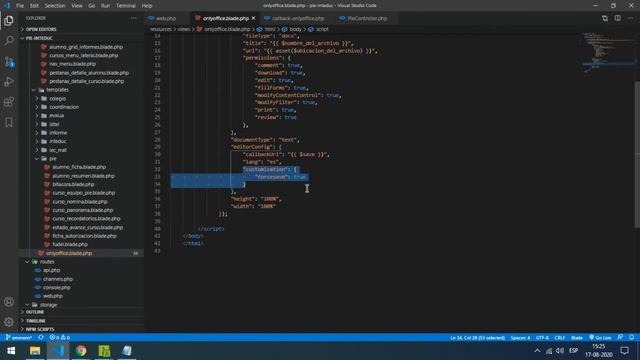Viewport: 640px width, 360px height.
Task: Open the Manage gear icon
Action: (x=9, y=322)
